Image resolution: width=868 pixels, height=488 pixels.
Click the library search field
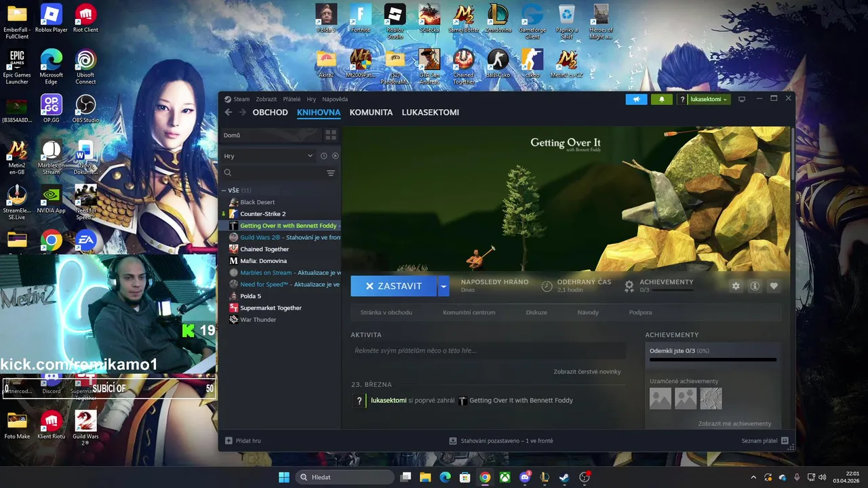pos(273,173)
